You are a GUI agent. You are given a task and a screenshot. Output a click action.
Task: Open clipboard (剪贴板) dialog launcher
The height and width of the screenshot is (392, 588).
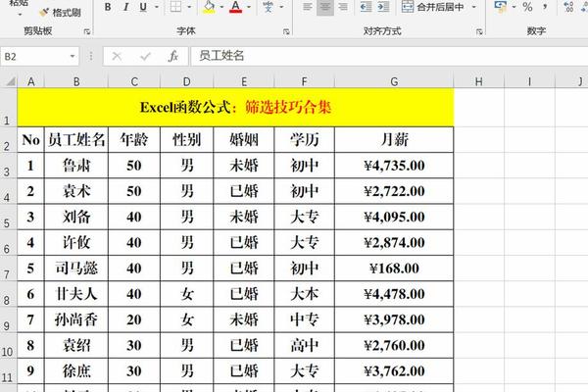click(x=87, y=32)
